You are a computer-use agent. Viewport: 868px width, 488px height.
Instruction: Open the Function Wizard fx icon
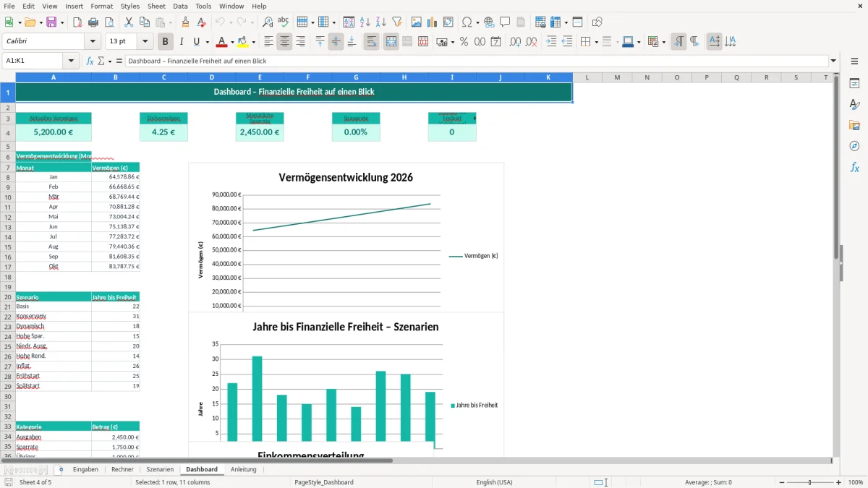[90, 61]
